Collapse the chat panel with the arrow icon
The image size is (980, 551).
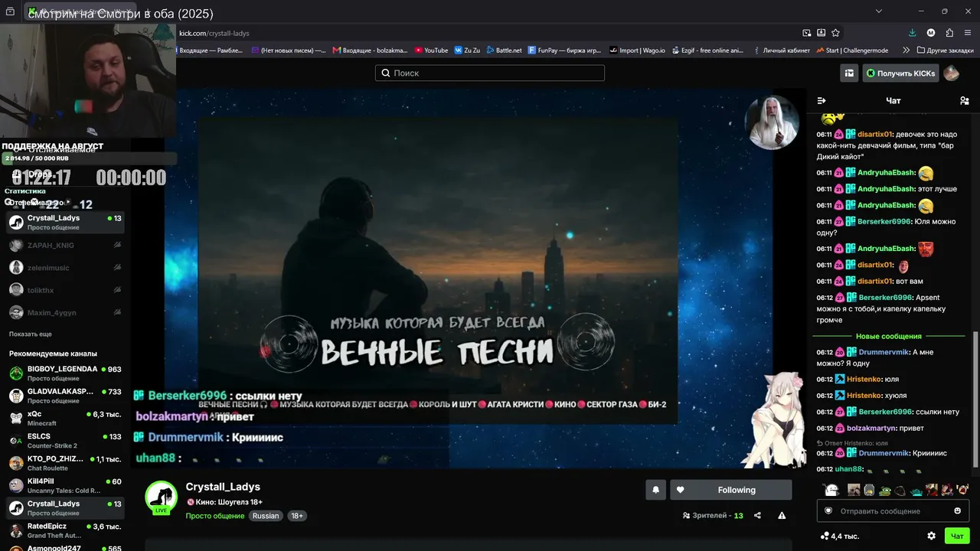tap(822, 100)
